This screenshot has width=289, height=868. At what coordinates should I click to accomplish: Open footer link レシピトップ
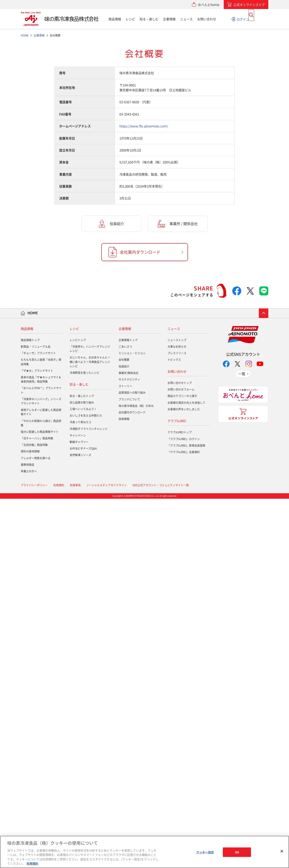pyautogui.click(x=78, y=340)
